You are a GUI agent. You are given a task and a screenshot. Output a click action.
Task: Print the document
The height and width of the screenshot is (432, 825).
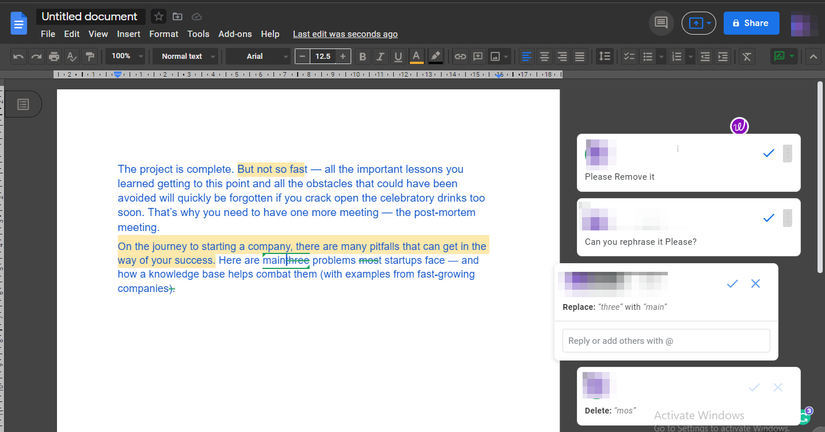point(54,56)
